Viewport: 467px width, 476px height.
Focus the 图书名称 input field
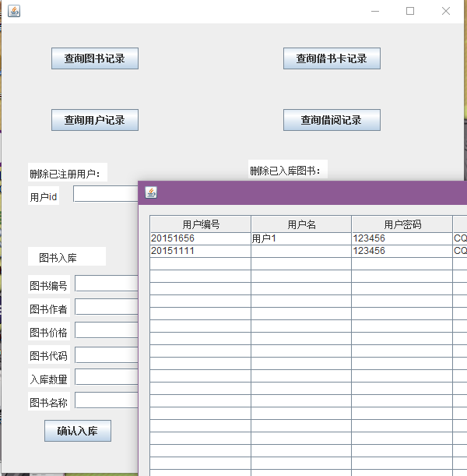click(107, 400)
